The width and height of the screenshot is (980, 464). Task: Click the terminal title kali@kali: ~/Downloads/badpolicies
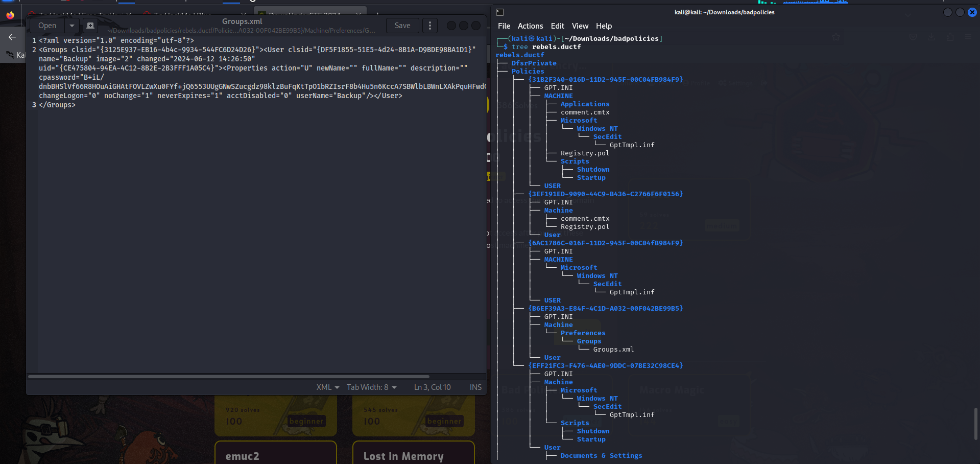[x=724, y=12]
